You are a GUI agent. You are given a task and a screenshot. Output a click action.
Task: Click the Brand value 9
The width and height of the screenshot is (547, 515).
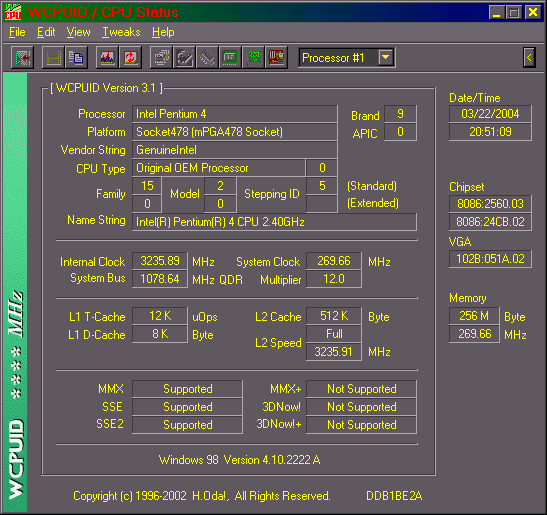[x=400, y=114]
